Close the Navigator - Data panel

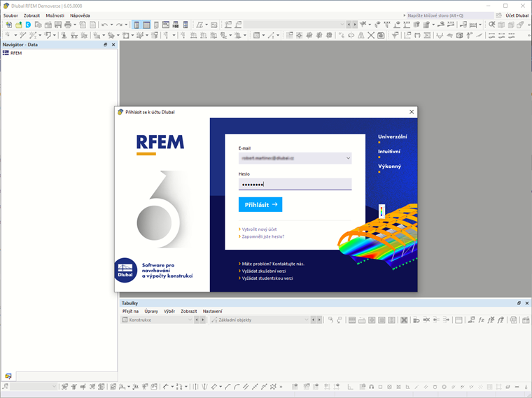(x=113, y=44)
